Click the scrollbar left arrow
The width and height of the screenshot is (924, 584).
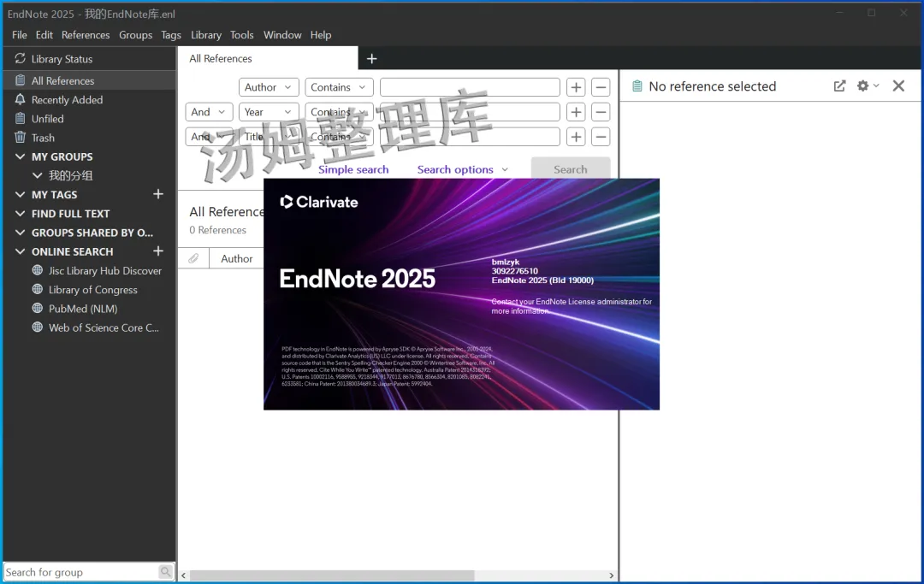pos(183,575)
